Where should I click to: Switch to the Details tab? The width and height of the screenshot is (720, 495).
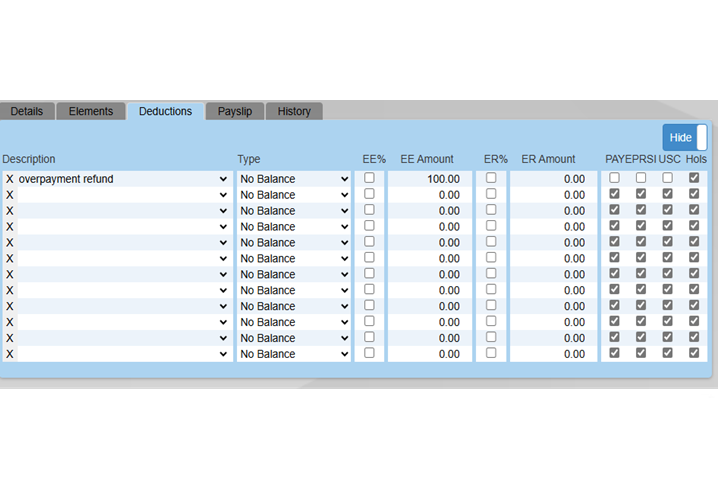coord(27,111)
